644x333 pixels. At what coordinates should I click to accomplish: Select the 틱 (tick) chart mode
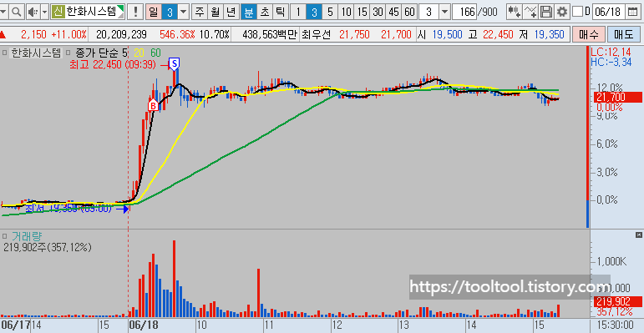pos(280,13)
